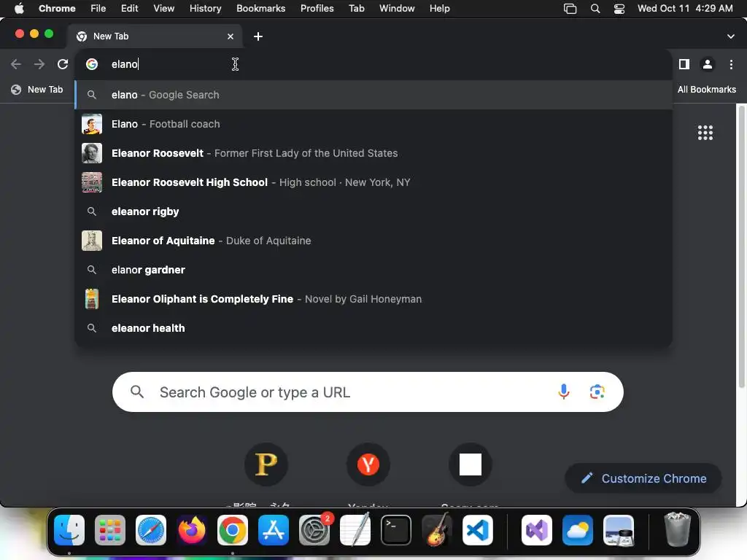Select Eleanor Roosevelt High School suggestion
Image resolution: width=747 pixels, height=560 pixels.
click(x=373, y=182)
